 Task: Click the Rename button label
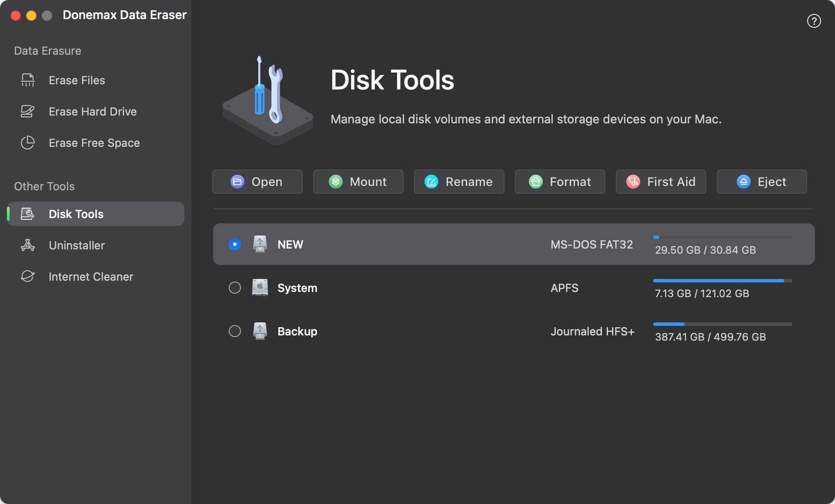point(469,182)
